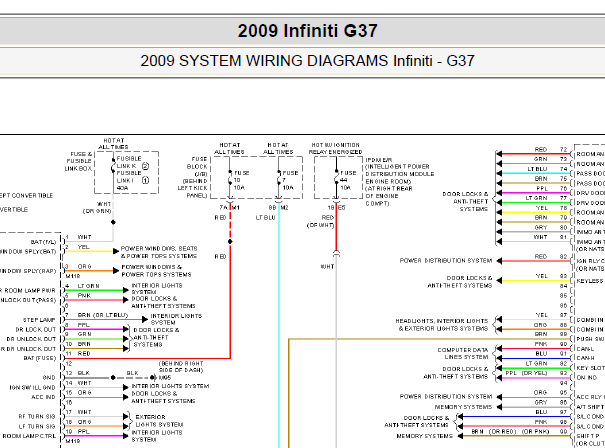Click the "7A M1" connector label
The width and height of the screenshot is (605, 448).
230,208
